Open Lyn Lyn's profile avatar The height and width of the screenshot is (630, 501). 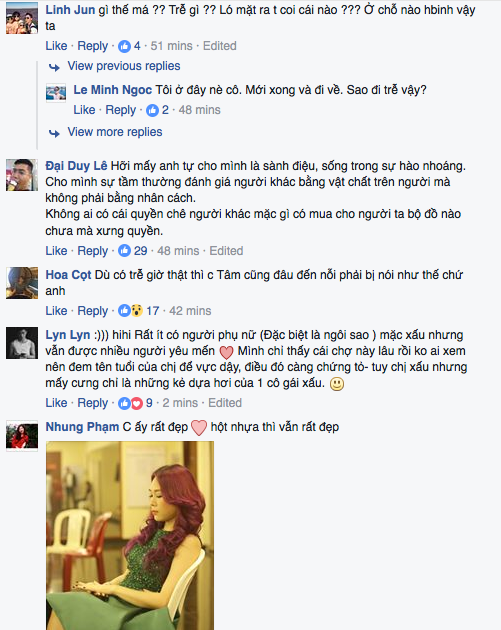click(22, 343)
